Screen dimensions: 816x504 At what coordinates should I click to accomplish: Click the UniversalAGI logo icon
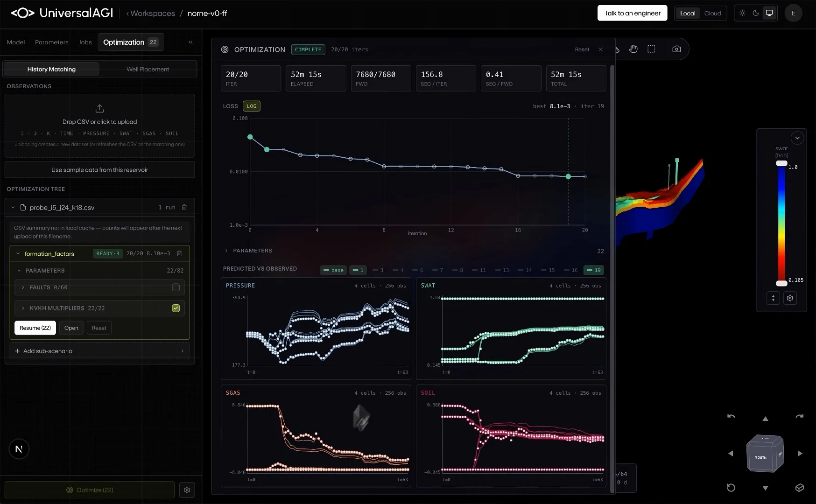coord(22,13)
